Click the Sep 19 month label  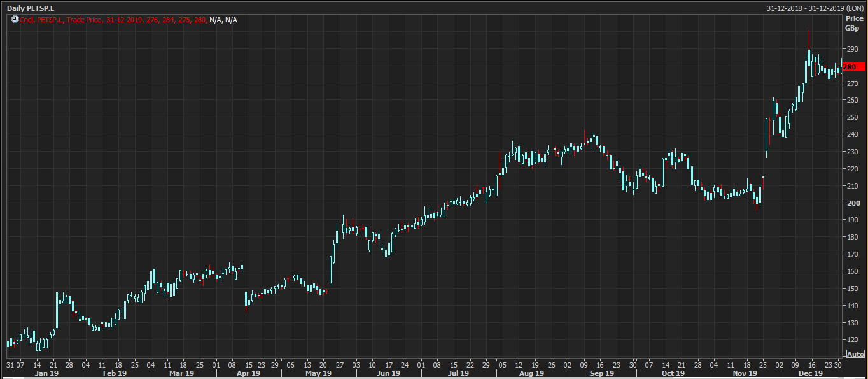pos(601,374)
